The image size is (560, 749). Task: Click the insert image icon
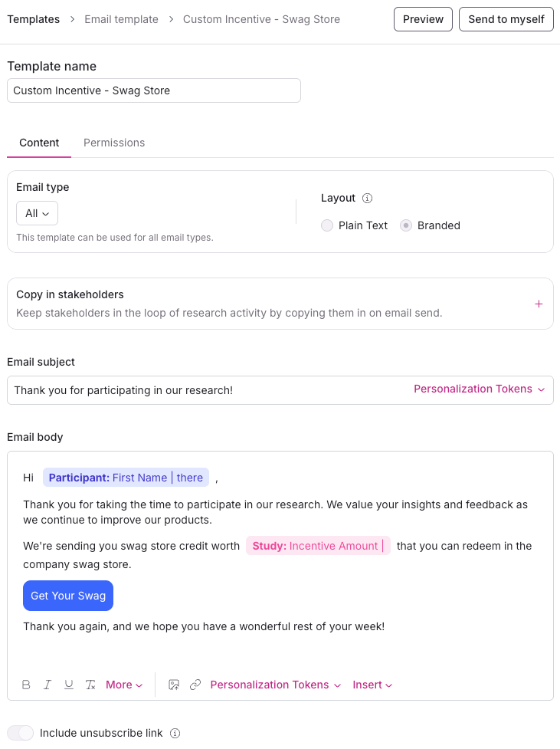pos(174,685)
